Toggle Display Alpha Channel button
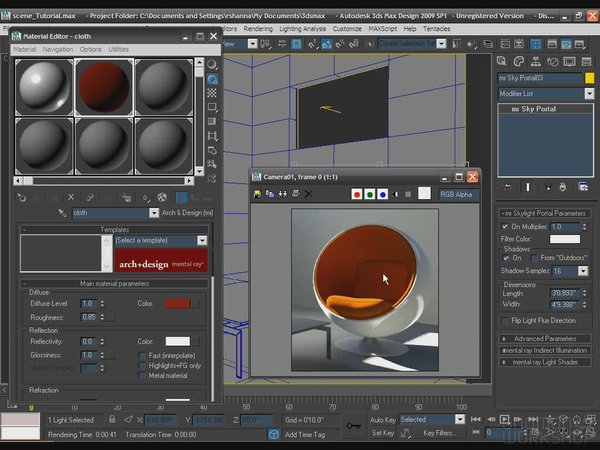Image resolution: width=600 pixels, height=450 pixels. coord(396,194)
